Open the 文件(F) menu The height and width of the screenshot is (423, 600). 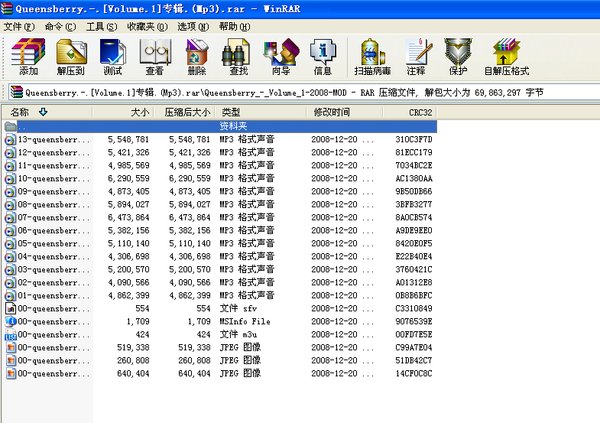click(19, 26)
